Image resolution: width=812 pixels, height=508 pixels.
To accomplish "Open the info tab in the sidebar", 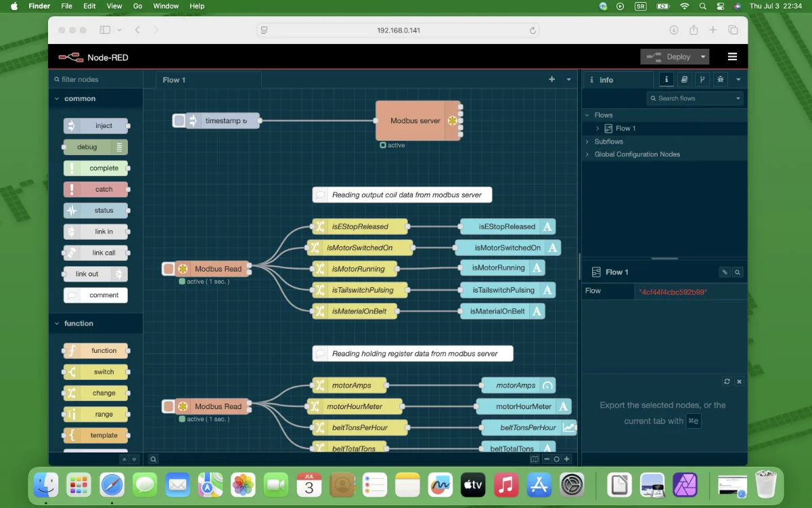I will tap(667, 79).
